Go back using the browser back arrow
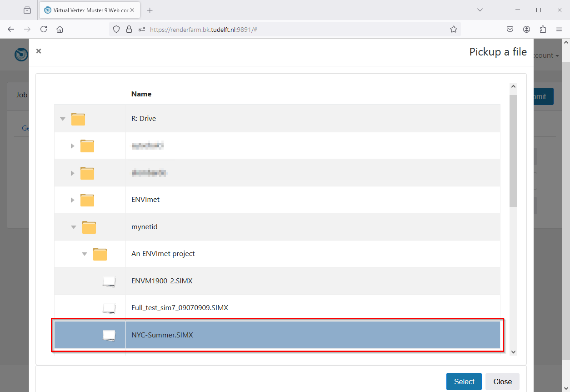The image size is (570, 392). [11, 29]
